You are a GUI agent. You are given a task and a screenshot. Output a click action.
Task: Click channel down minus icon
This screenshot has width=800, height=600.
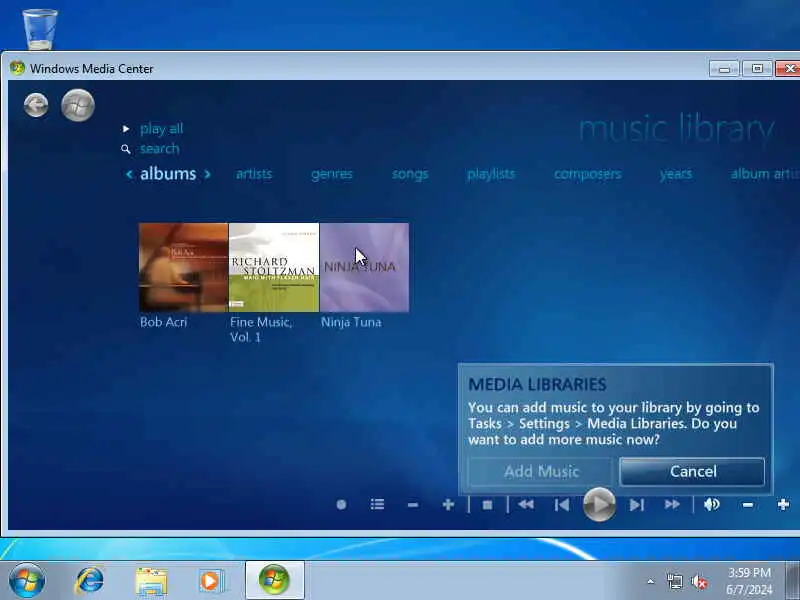tap(413, 505)
